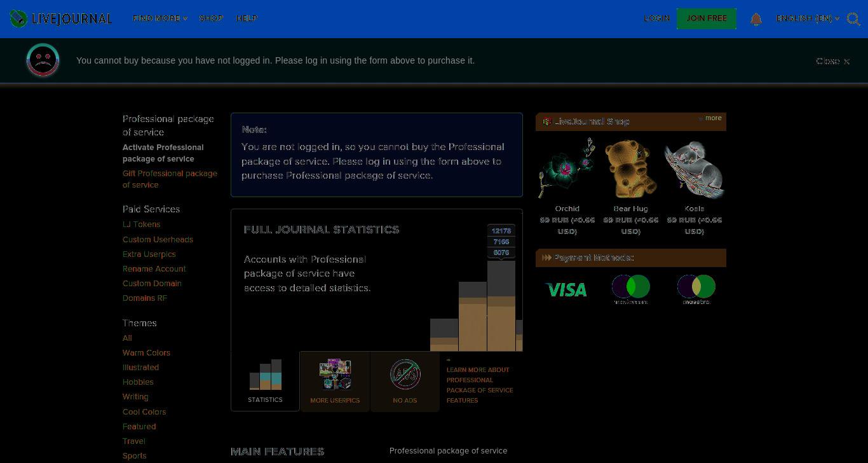The image size is (868, 463).
Task: Click the Join Free button
Action: coord(707,18)
